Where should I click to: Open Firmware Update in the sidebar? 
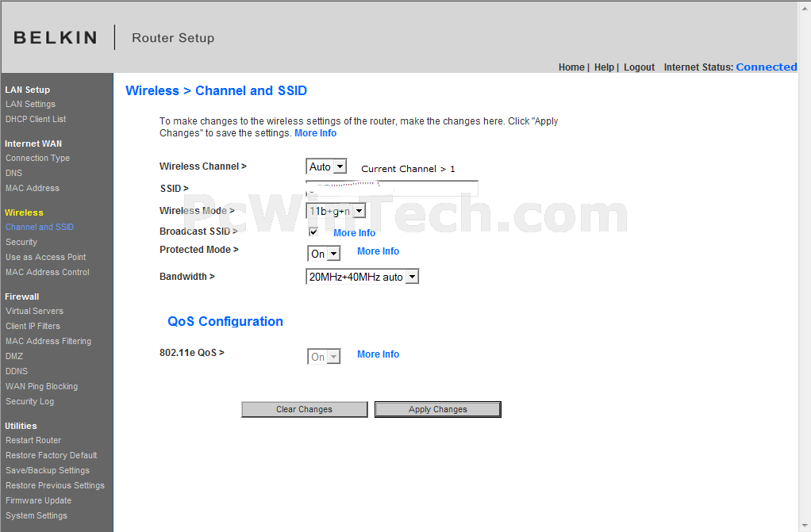click(38, 500)
